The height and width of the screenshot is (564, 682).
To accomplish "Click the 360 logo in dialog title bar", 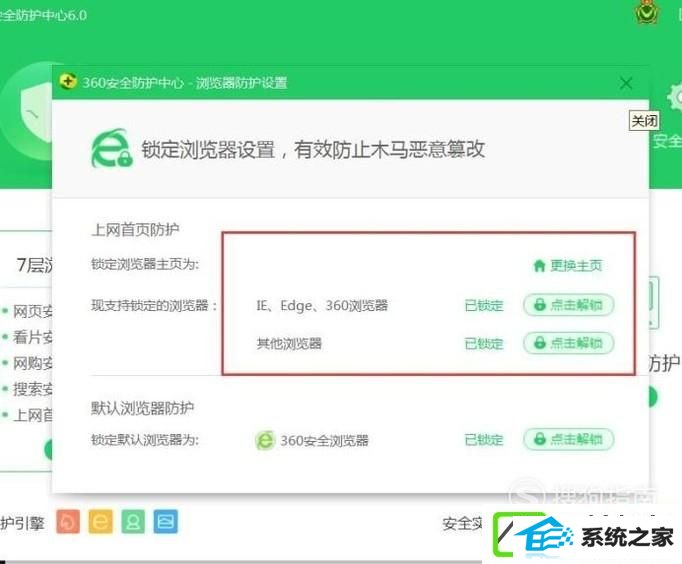I will point(68,81).
